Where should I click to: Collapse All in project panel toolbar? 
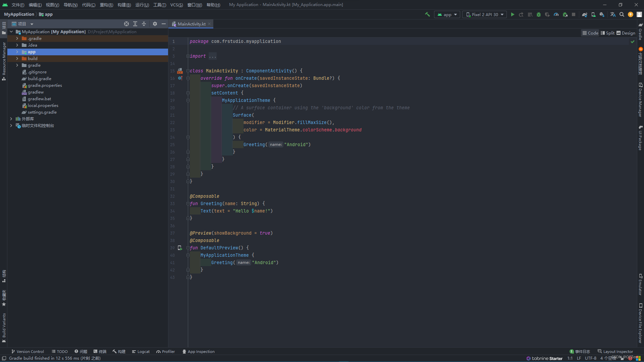click(x=144, y=24)
